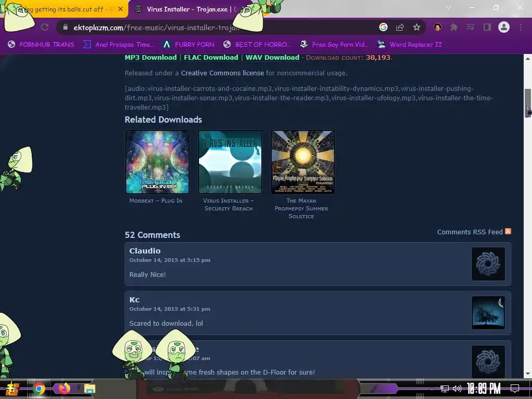Open the Creative Commons license link
The width and height of the screenshot is (532, 399).
[222, 73]
